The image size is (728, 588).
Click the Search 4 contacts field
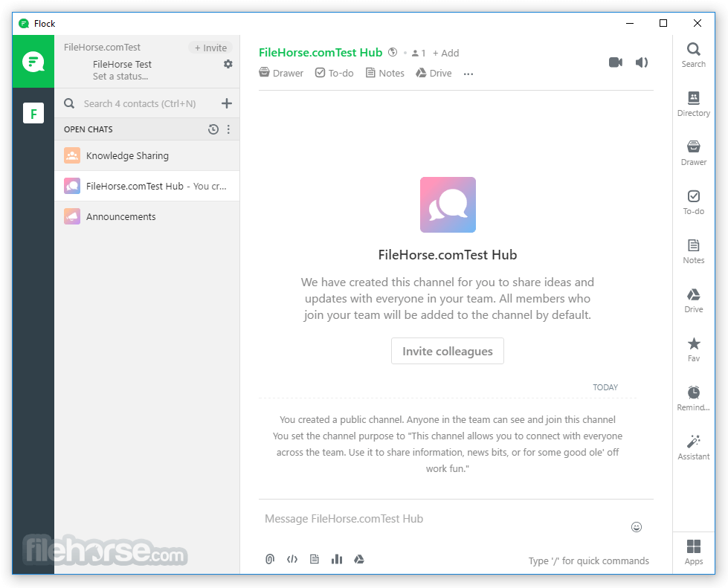tap(140, 103)
